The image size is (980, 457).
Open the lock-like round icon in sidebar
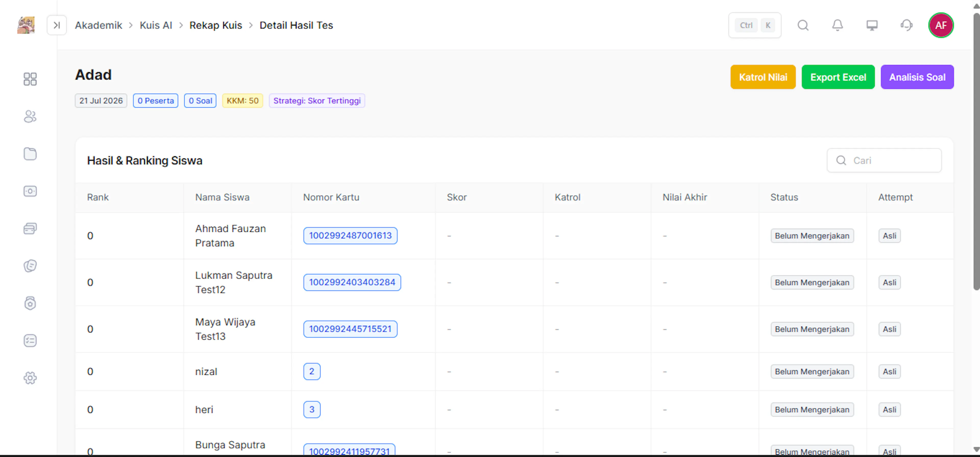click(30, 303)
